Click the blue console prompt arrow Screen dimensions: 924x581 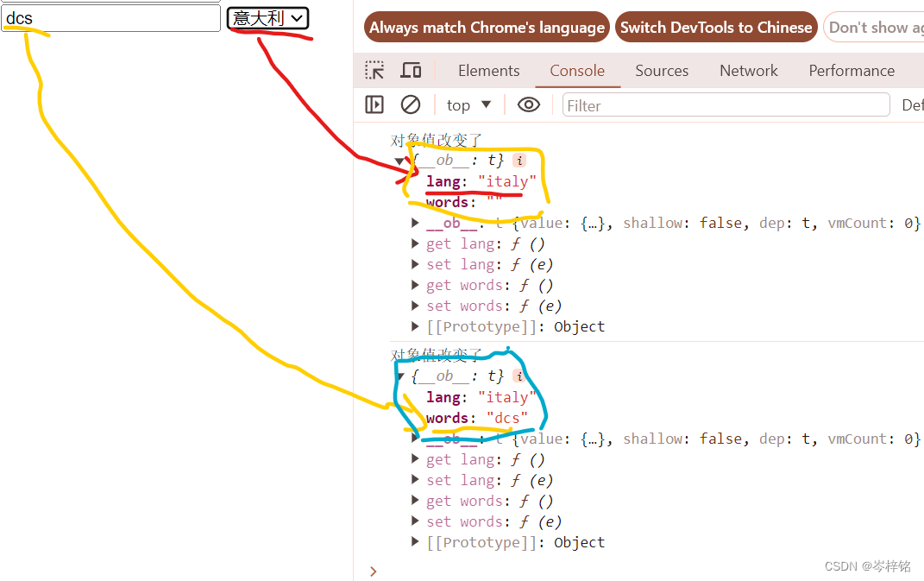(x=373, y=571)
